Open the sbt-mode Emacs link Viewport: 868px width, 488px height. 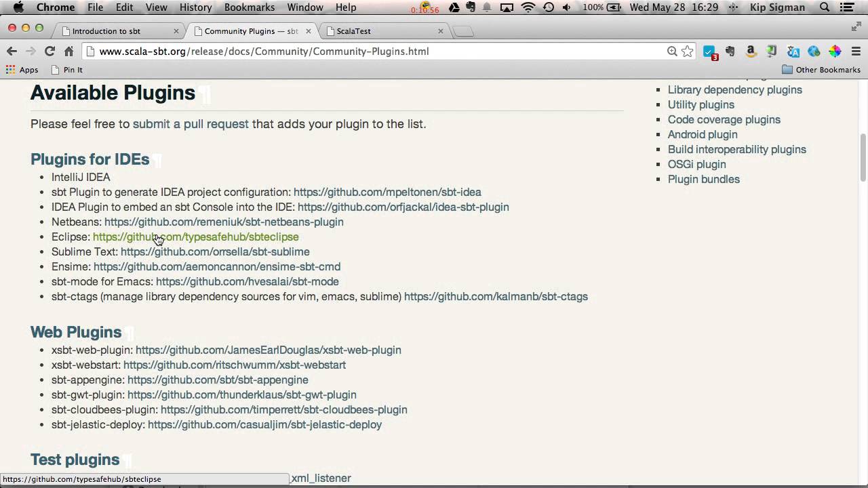[248, 282]
